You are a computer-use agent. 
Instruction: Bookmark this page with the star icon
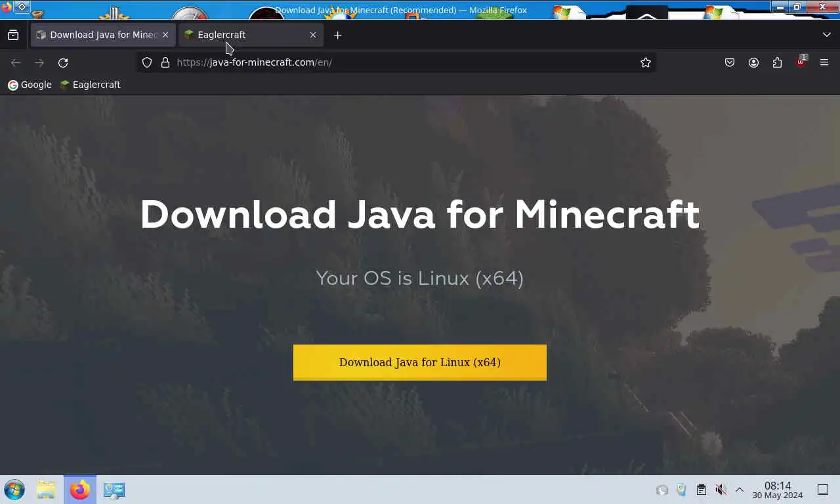coord(646,62)
